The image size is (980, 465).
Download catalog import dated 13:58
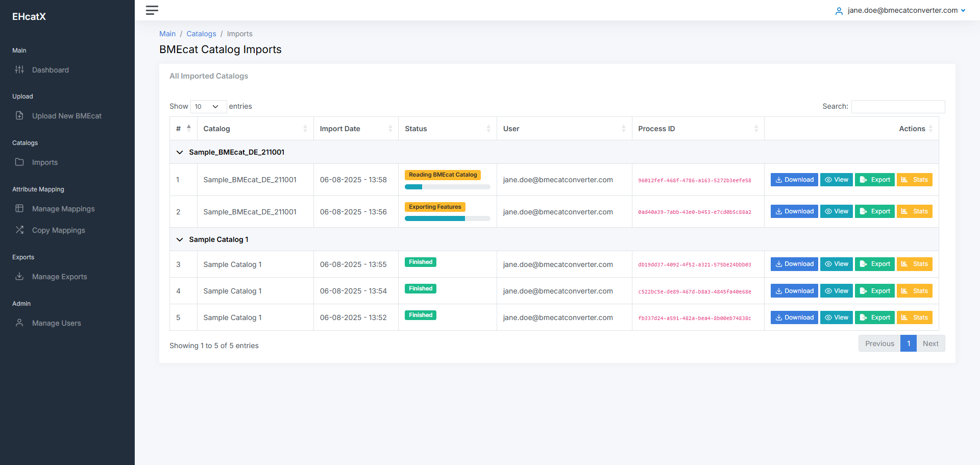coord(794,180)
